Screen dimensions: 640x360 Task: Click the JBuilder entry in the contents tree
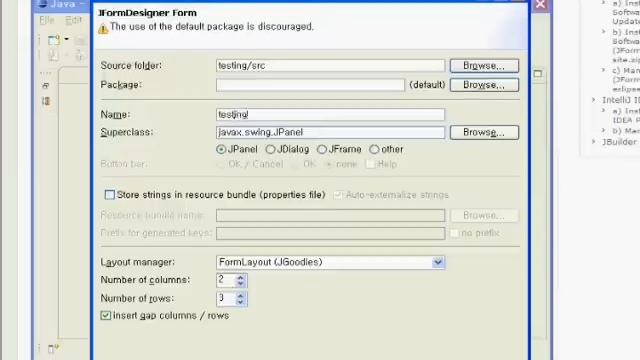click(619, 142)
